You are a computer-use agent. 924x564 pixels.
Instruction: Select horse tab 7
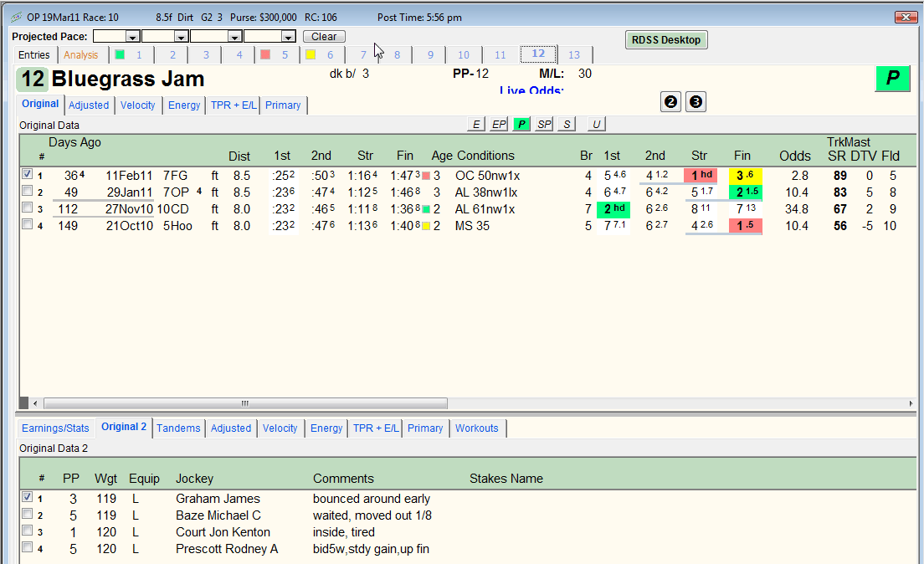(363, 54)
